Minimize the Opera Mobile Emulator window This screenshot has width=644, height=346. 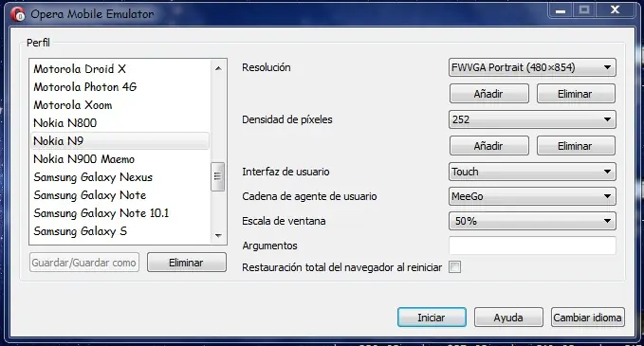point(561,10)
